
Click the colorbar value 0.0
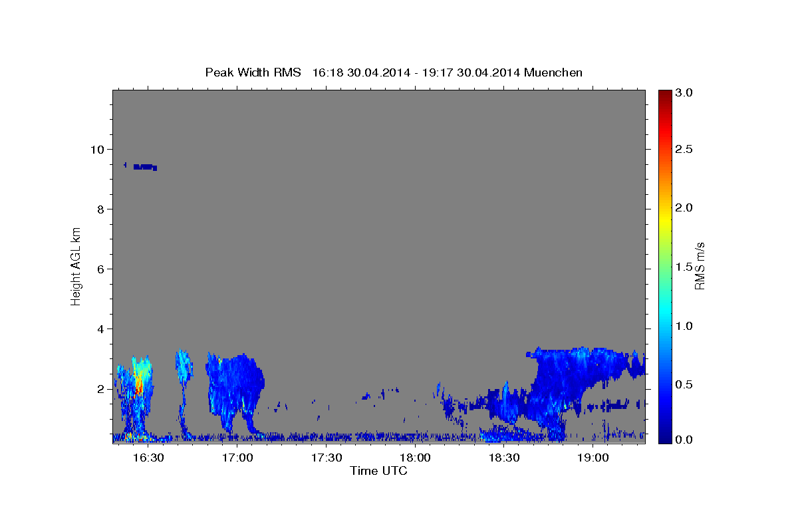click(685, 440)
